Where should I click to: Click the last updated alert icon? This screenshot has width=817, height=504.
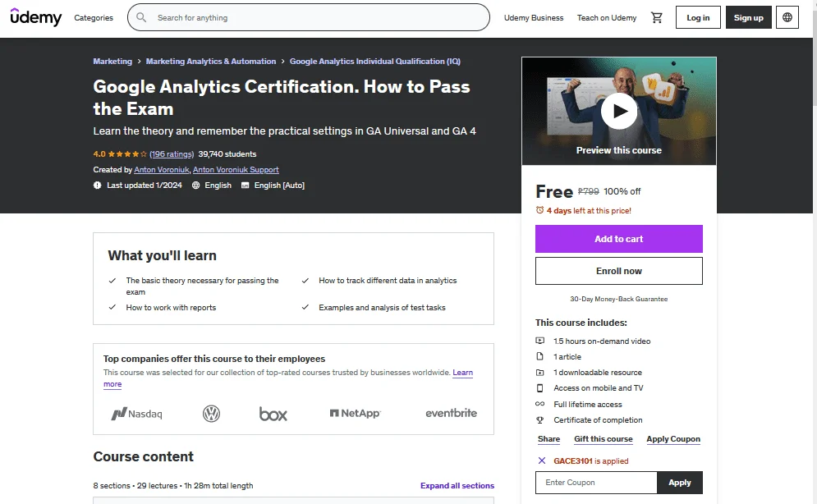pos(98,186)
